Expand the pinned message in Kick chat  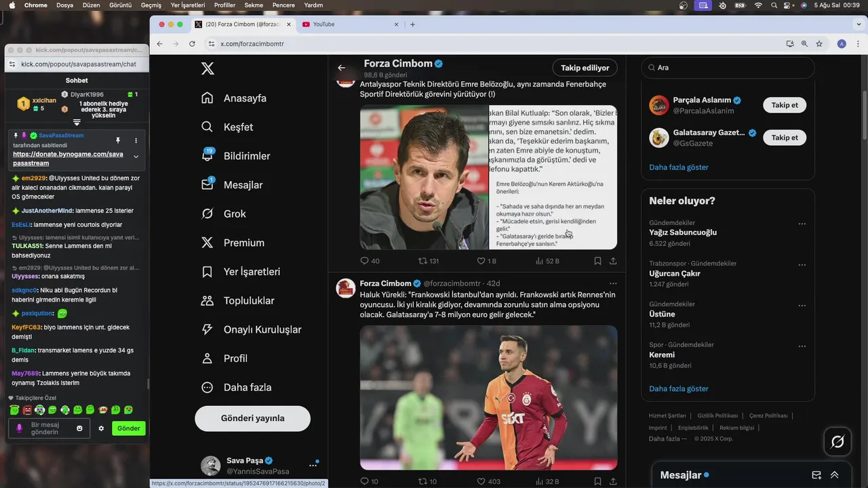pyautogui.click(x=136, y=157)
